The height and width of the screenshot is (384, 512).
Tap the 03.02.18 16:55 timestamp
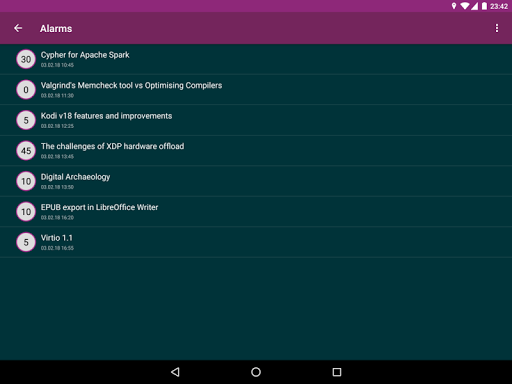pyautogui.click(x=57, y=248)
